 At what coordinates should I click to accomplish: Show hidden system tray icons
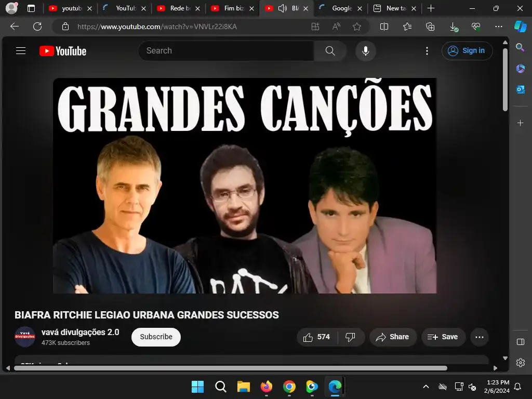point(426,387)
